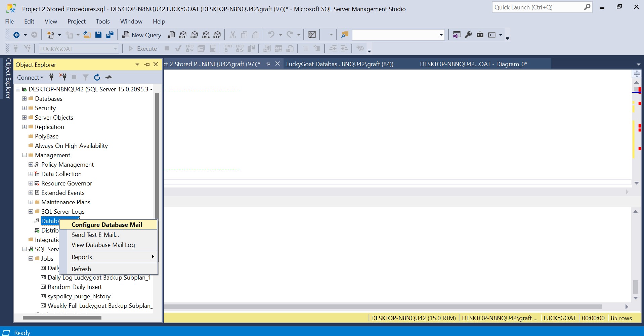Image resolution: width=644 pixels, height=336 pixels.
Task: Switch to the Diagram_0 tab
Action: click(473, 64)
